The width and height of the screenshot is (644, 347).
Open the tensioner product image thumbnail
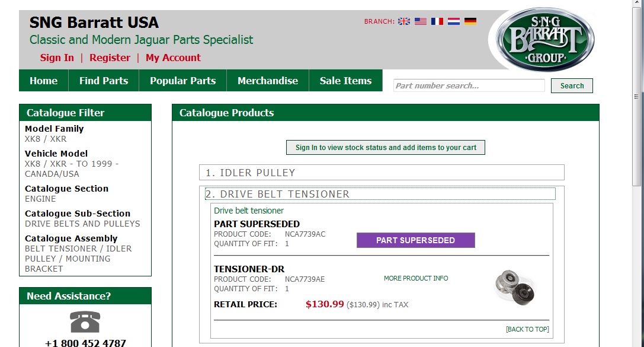click(x=515, y=287)
